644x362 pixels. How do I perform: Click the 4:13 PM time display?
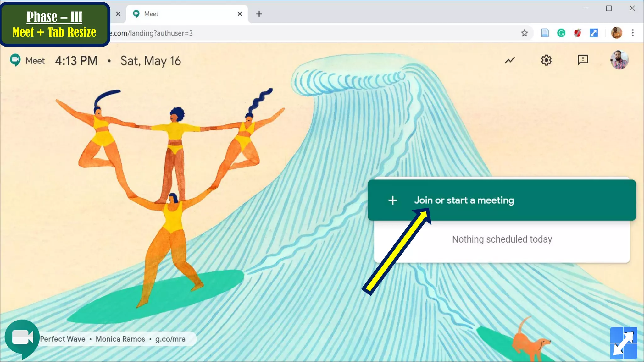[76, 61]
